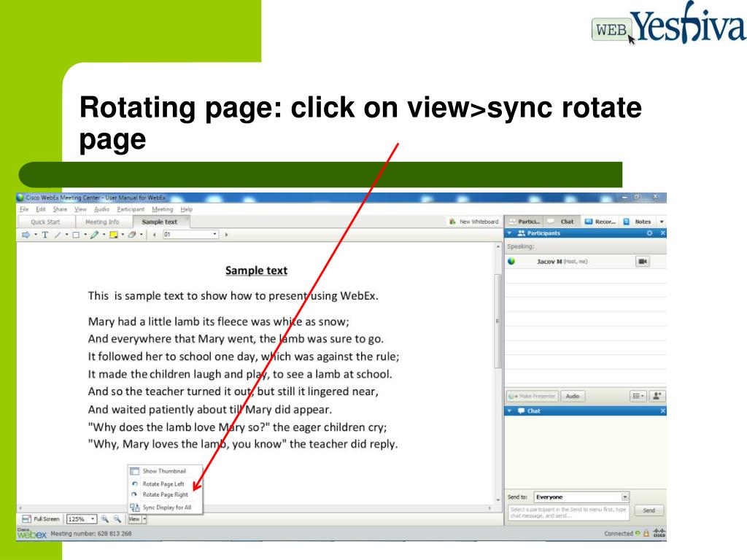The height and width of the screenshot is (560, 747).
Task: Open the Share menu
Action: click(x=60, y=209)
